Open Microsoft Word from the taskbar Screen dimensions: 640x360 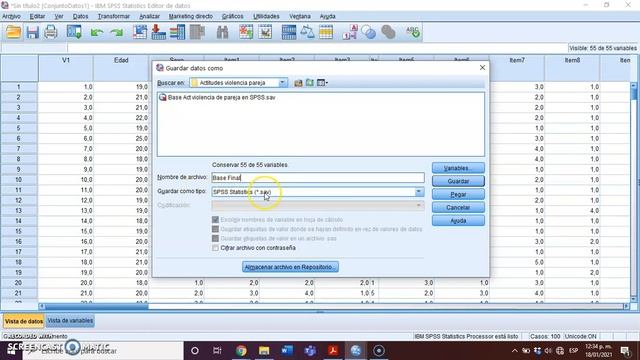[287, 350]
